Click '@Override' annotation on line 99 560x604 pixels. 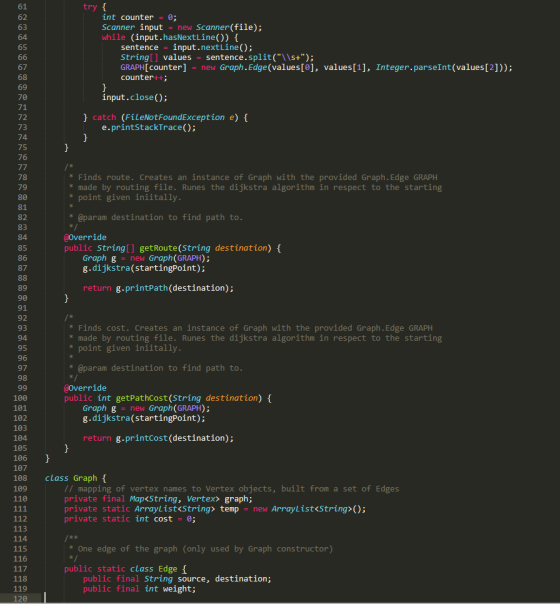coord(85,388)
